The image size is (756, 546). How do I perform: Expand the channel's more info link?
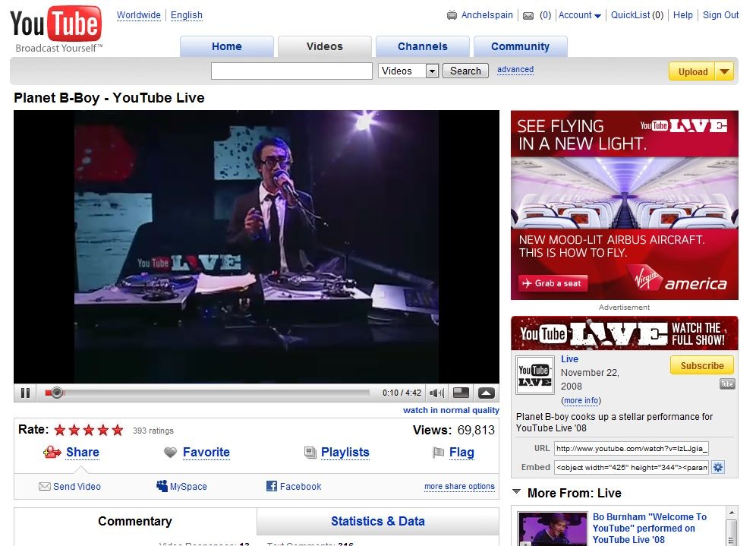click(581, 400)
